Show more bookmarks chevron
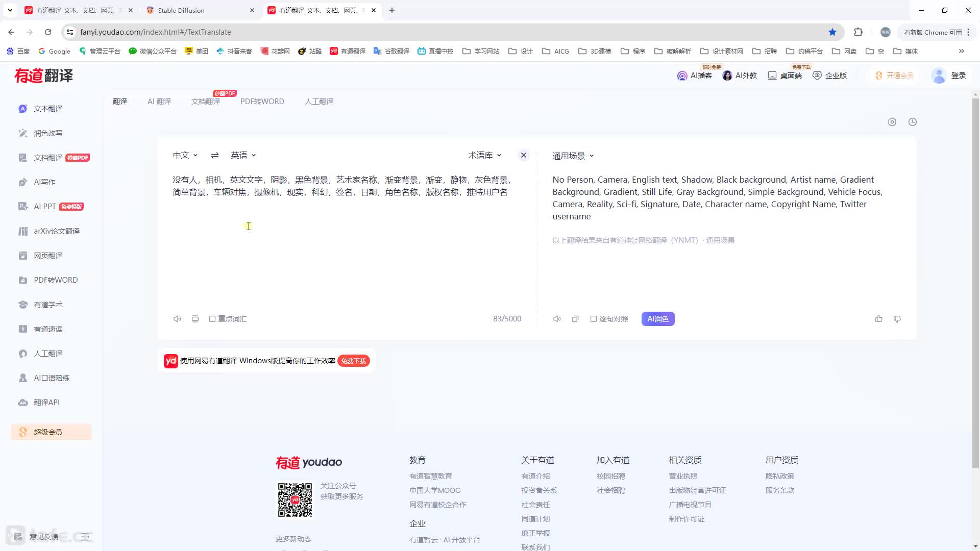 click(962, 51)
